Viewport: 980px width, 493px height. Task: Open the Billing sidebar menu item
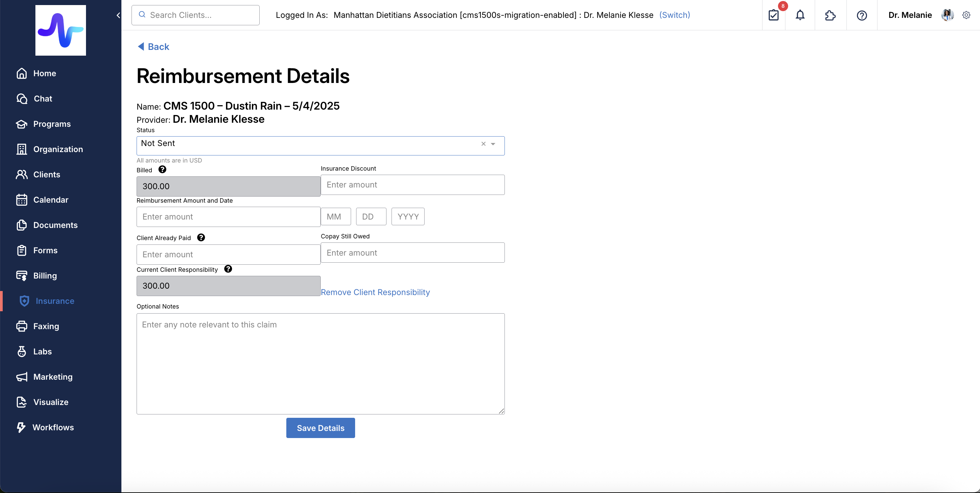pos(45,276)
